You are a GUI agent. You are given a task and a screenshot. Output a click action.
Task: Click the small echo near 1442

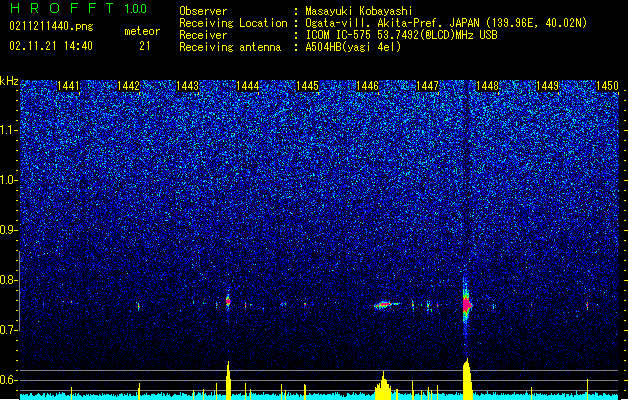click(x=138, y=307)
